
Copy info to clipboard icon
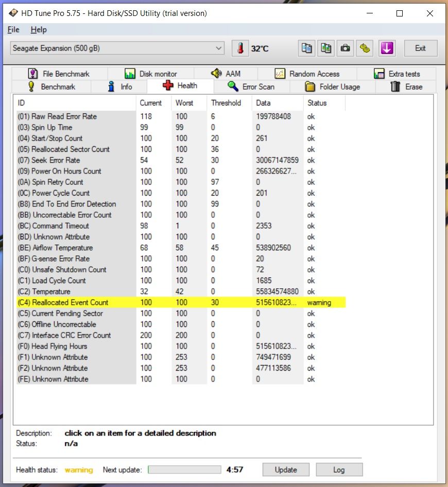306,48
